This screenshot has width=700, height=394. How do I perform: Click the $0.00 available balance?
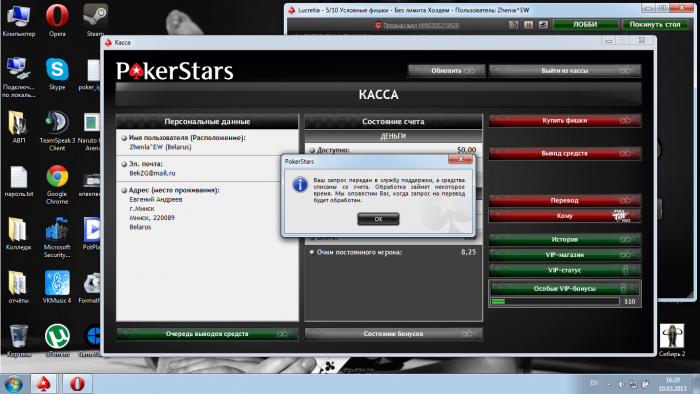tap(467, 150)
